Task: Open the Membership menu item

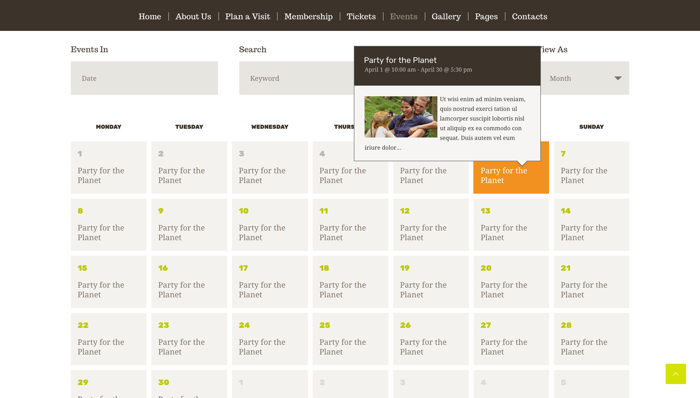Action: pos(308,17)
